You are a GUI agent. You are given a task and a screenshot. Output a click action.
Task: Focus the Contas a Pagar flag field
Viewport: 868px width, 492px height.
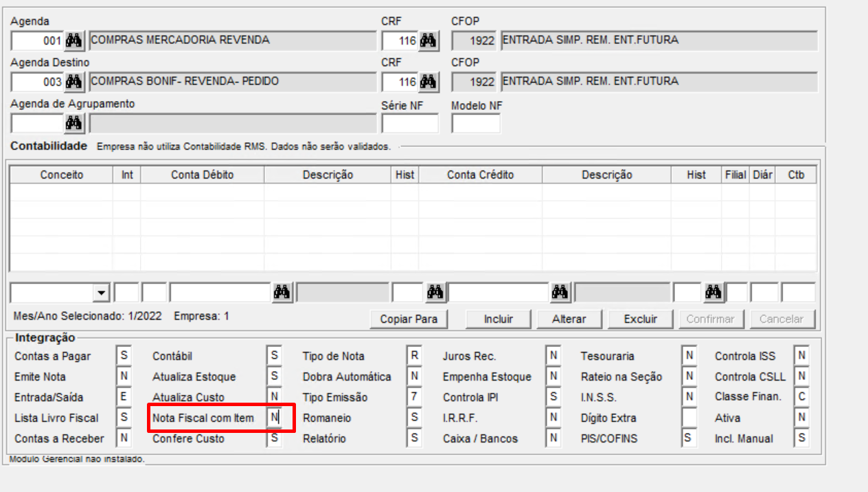(124, 356)
